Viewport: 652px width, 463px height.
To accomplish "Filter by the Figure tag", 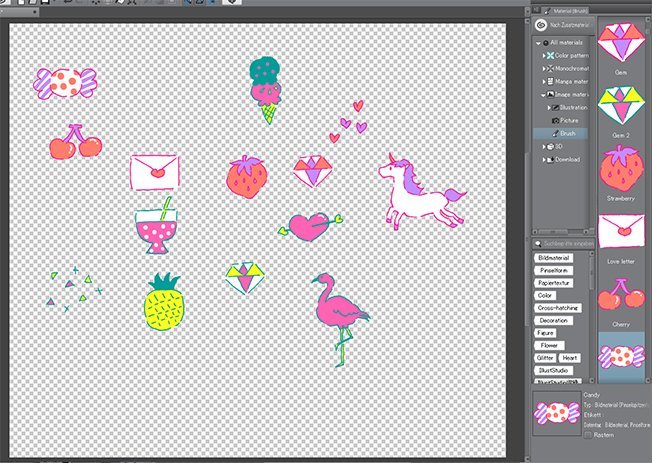I will [x=545, y=333].
